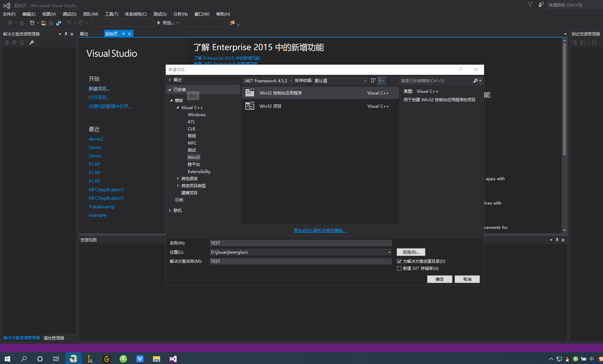
Task: Open the .NET Framework version dropdown
Action: point(268,81)
